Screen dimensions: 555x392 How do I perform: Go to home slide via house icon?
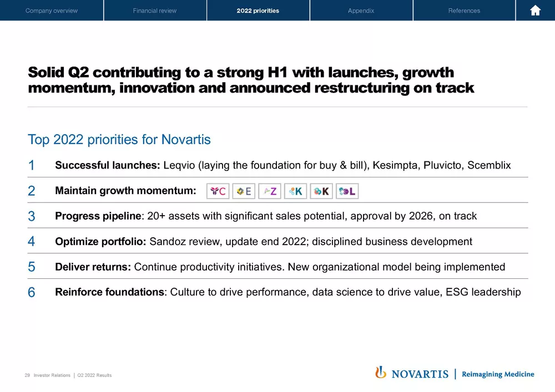click(535, 11)
